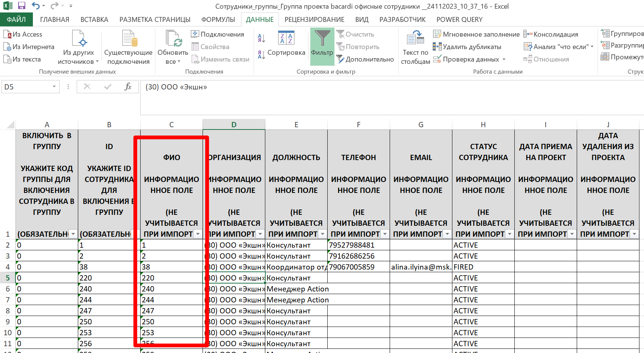Click Удалить дубликаты
Viewport: 644px width, 353px height.
tap(467, 47)
